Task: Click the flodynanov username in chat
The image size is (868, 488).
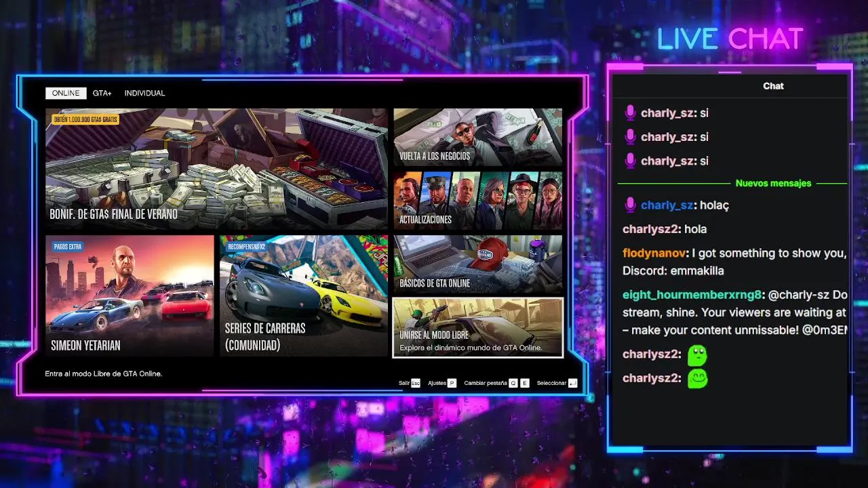Action: [655, 253]
